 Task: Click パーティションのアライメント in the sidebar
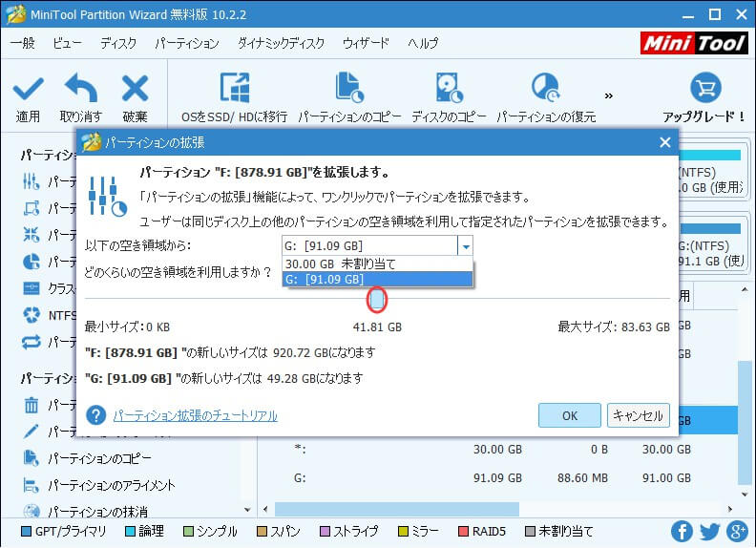[x=112, y=485]
